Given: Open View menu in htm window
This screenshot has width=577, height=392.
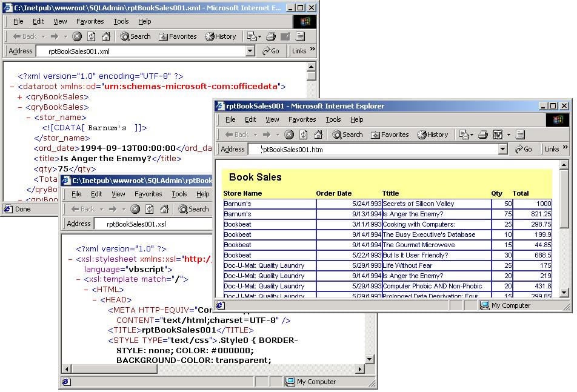Looking at the screenshot, I should 272,119.
